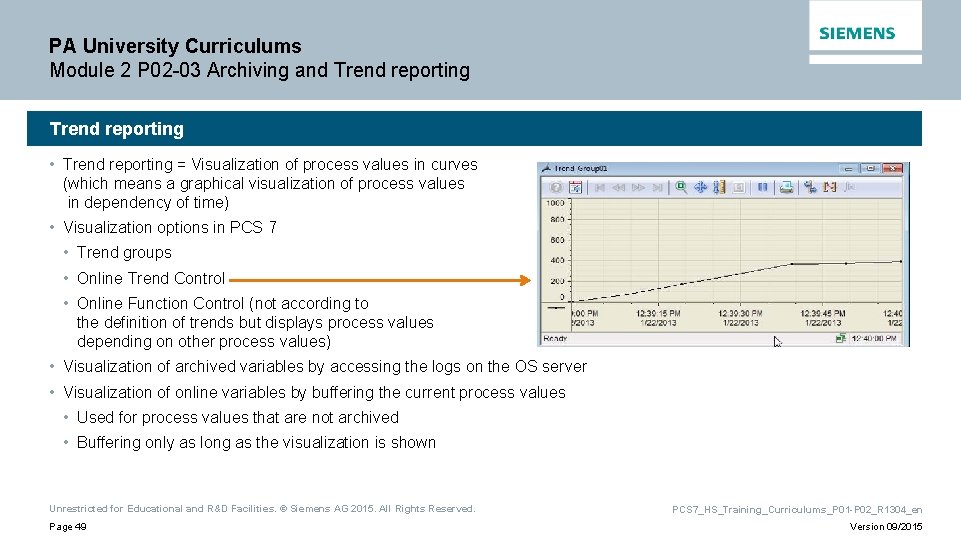Click 'Visualization options in PCS 7' bullet
Viewport: 961px width, 540px height.
[170, 227]
